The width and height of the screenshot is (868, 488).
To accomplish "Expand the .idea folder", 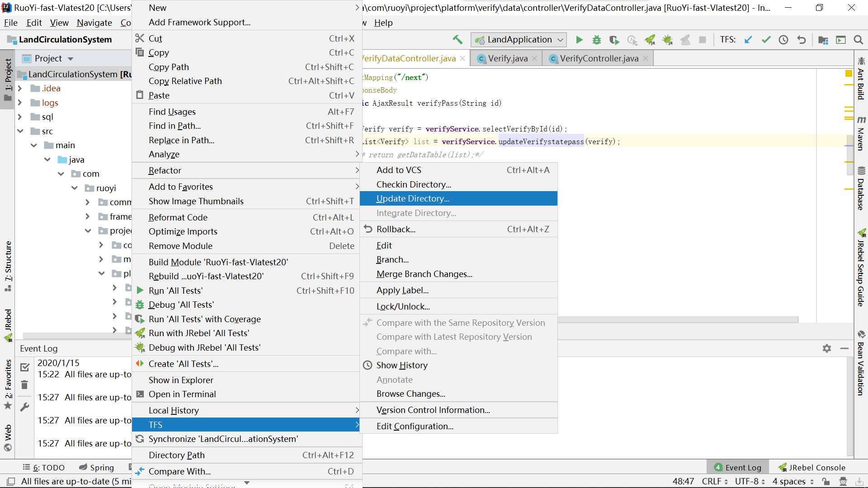I will [19, 88].
